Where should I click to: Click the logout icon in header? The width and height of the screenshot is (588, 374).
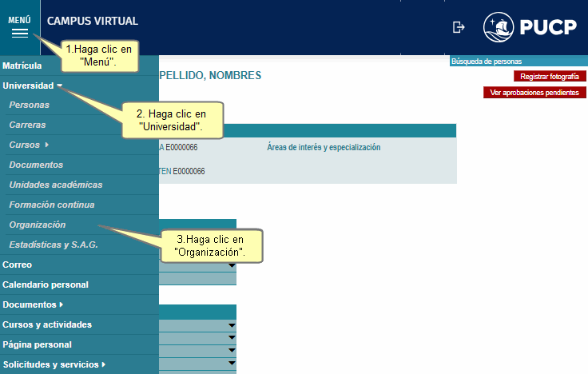(x=459, y=27)
